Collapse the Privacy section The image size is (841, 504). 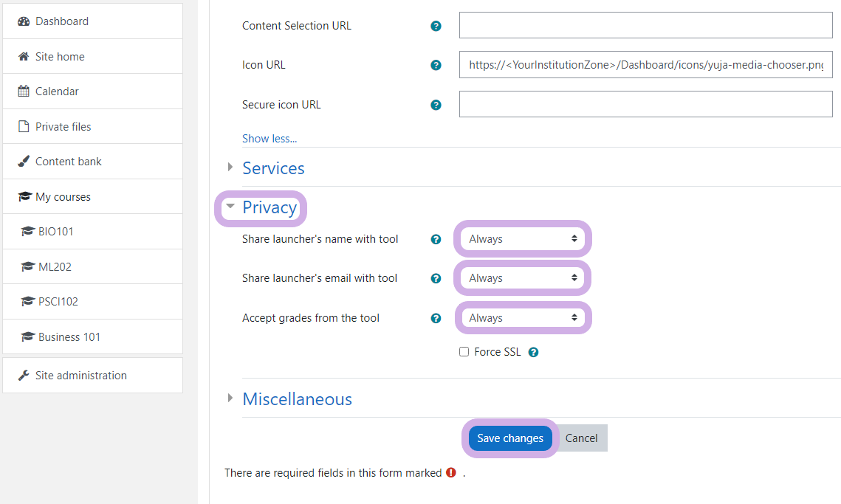click(269, 207)
